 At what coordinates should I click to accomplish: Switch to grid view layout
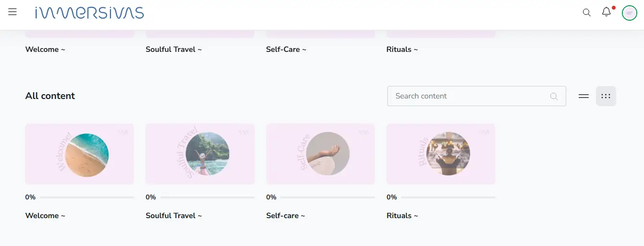(x=606, y=96)
